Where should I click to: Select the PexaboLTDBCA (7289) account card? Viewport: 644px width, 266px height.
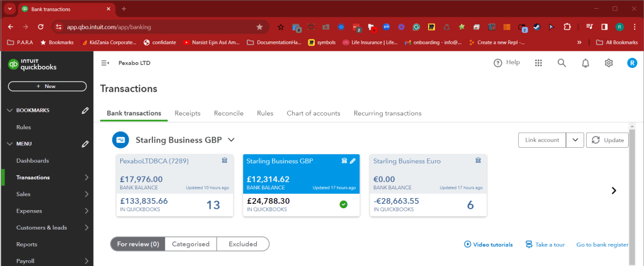174,185
